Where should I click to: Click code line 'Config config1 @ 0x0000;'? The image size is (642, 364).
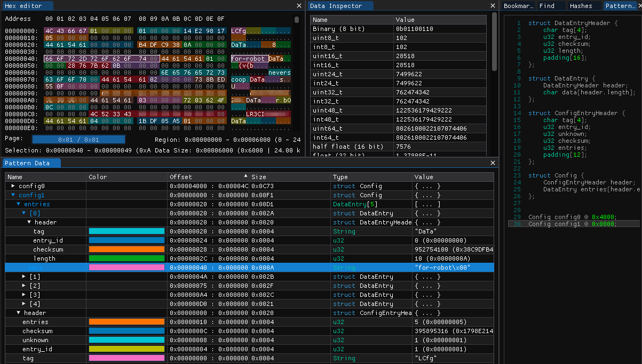click(x=572, y=224)
